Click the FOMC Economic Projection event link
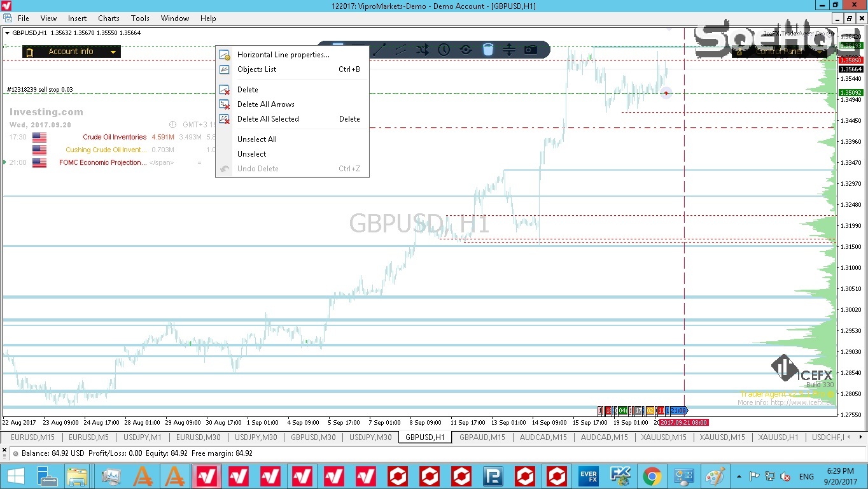 102,163
